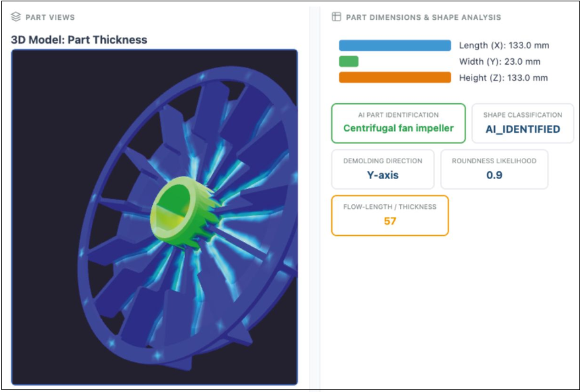Open the AI Part Identification card
The width and height of the screenshot is (582, 392).
pyautogui.click(x=398, y=123)
